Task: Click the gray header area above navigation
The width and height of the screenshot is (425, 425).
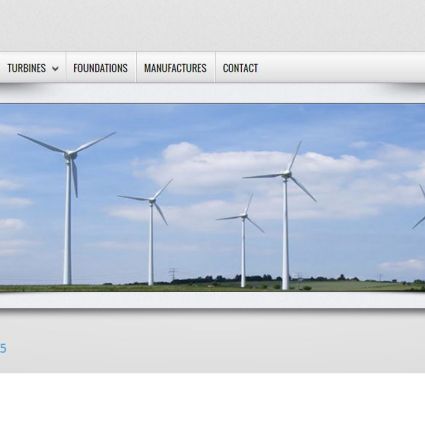Action: pyautogui.click(x=212, y=25)
